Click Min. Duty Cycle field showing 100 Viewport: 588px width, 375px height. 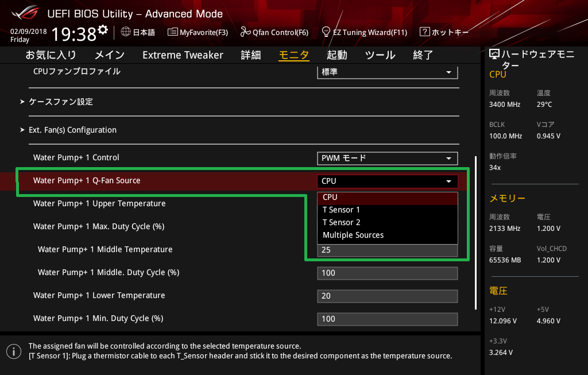(388, 319)
